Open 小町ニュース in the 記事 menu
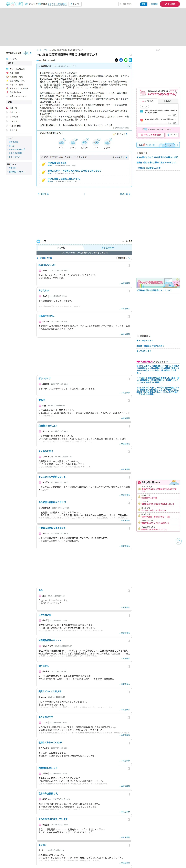 coord(15,113)
